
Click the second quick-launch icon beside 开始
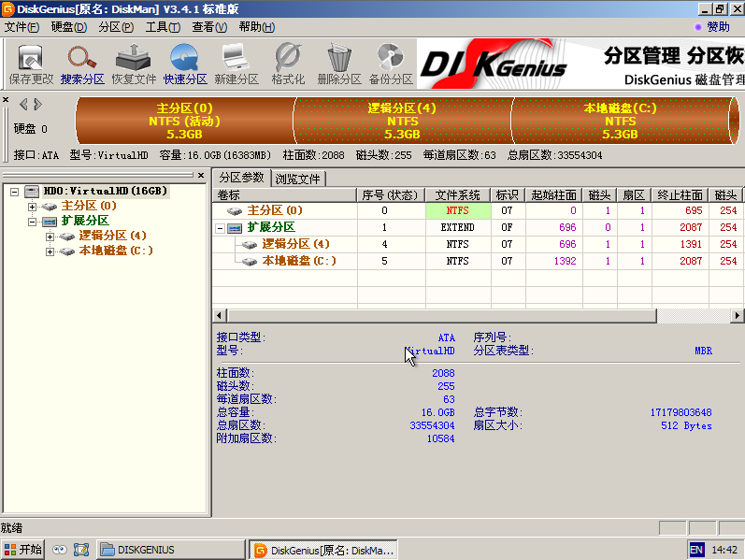[81, 550]
